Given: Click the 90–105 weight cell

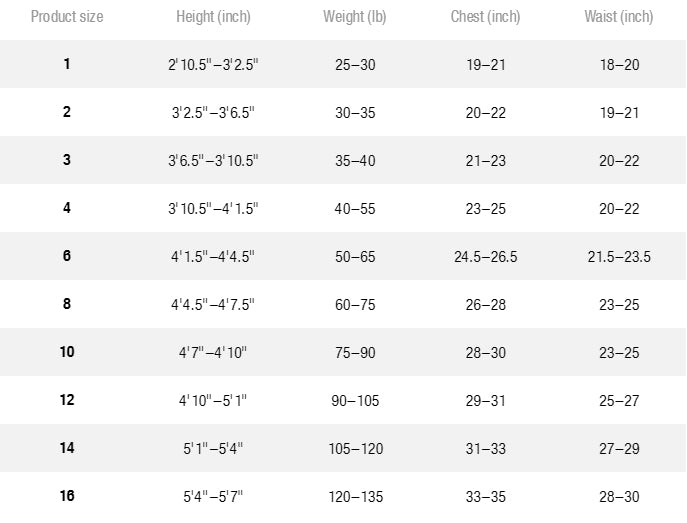Looking at the screenshot, I should point(355,401).
